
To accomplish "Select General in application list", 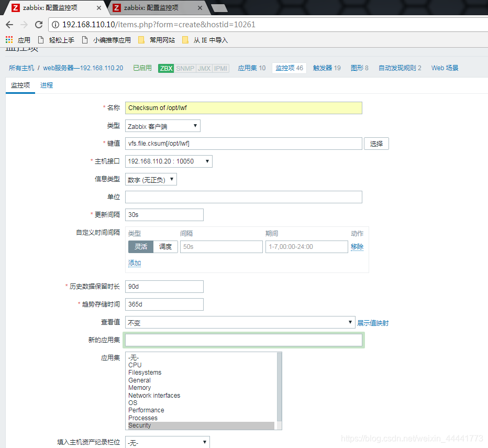I will point(201,380).
